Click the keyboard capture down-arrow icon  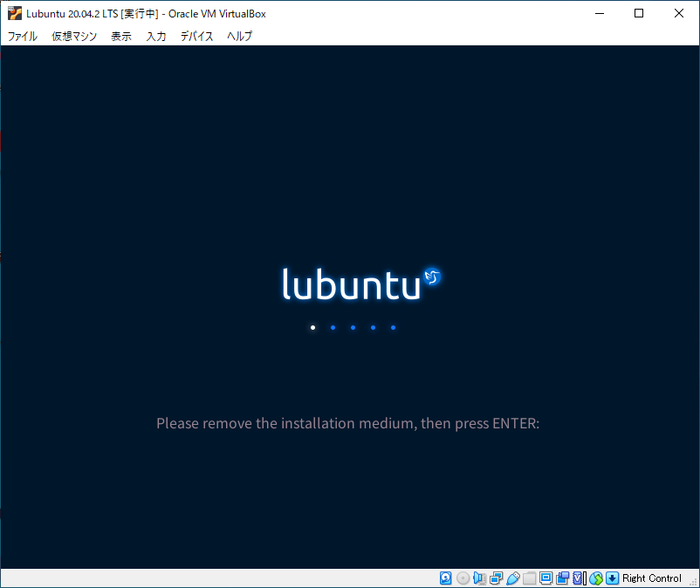(613, 578)
